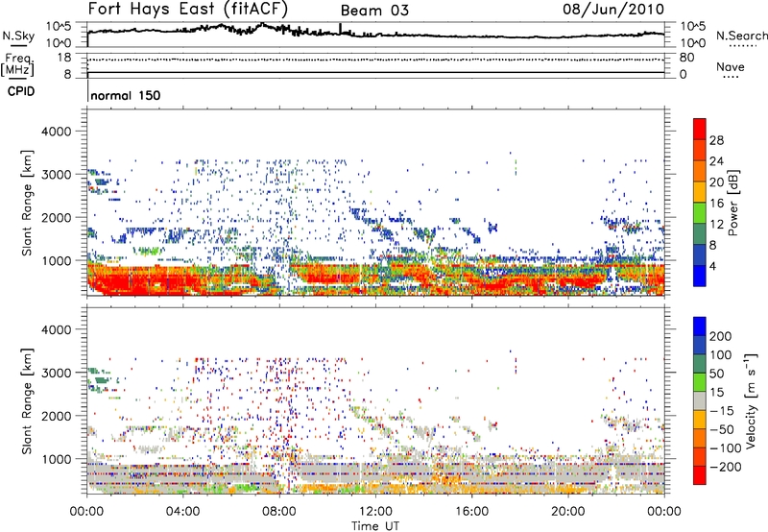Click the 'N.Sky' legend label
This screenshot has height=532, width=768.
(18, 36)
